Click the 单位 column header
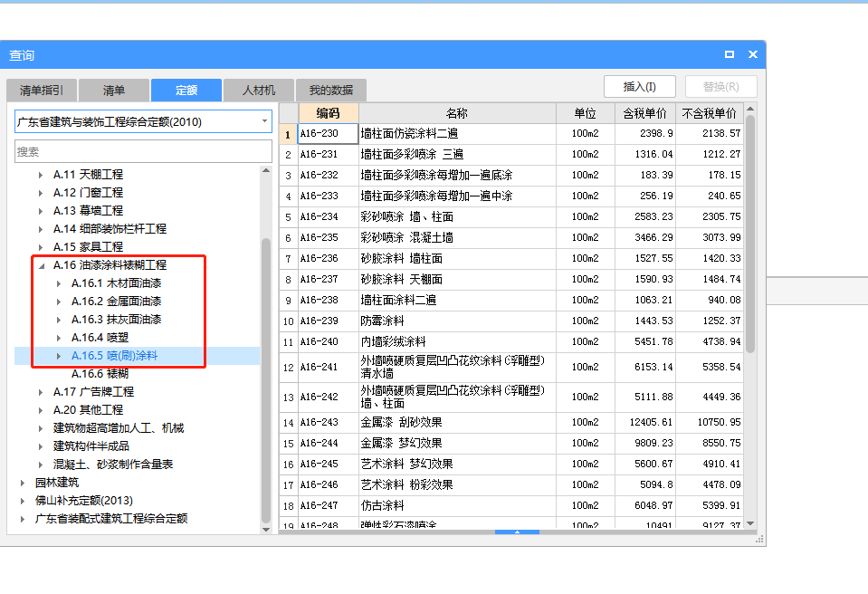868x594 pixels. click(x=585, y=113)
